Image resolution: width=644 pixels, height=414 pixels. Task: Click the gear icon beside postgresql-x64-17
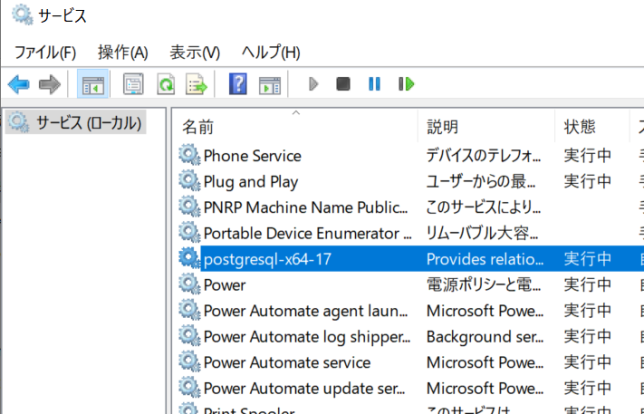[189, 258]
